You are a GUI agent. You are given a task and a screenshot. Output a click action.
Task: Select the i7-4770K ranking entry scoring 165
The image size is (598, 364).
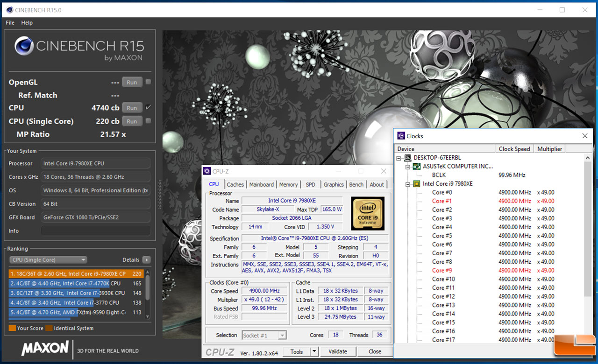(x=77, y=283)
